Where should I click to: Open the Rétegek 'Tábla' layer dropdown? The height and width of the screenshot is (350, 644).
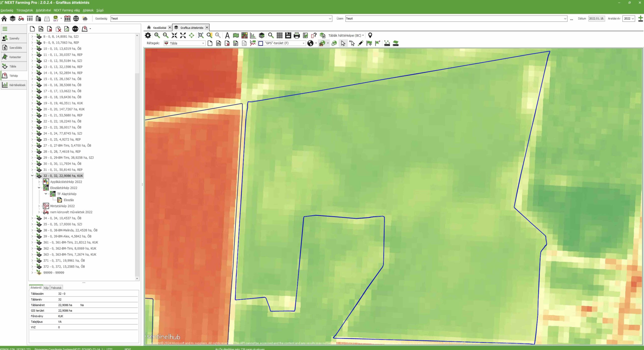[x=184, y=43]
